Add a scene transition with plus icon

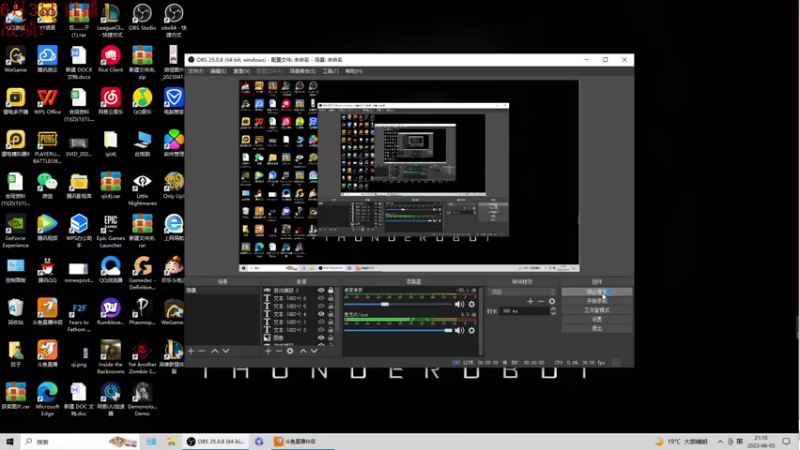point(530,302)
